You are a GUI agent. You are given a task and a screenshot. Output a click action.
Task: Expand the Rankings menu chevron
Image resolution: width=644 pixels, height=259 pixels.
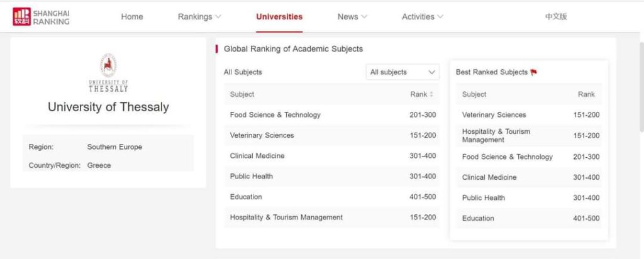tap(218, 17)
